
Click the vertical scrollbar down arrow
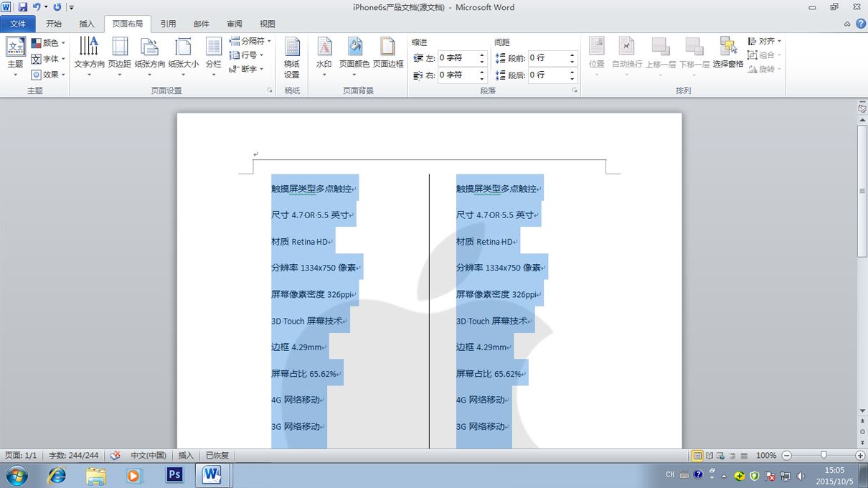click(x=862, y=411)
